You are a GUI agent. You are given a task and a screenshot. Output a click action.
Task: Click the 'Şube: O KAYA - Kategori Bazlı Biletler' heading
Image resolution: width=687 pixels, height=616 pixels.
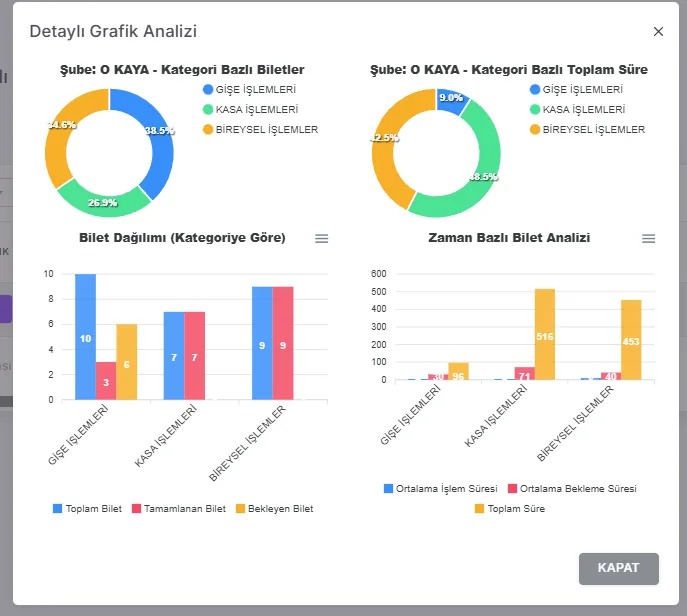coord(182,70)
